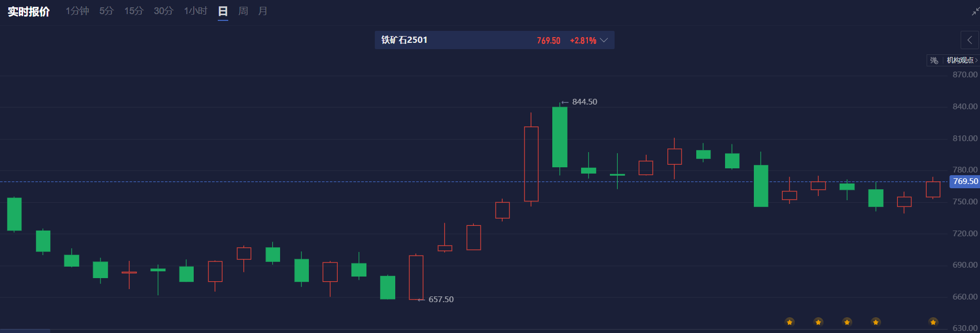Image resolution: width=980 pixels, height=333 pixels.
Task: Click the rightmost star event marker
Action: pos(933,322)
